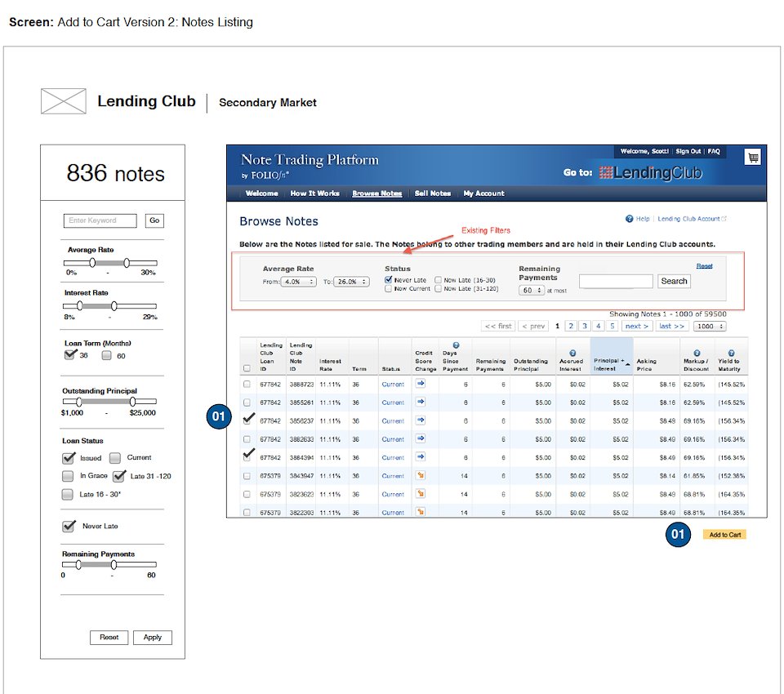This screenshot has width=784, height=694.
Task: Click help icon above Markup / Discount
Action: (x=697, y=353)
